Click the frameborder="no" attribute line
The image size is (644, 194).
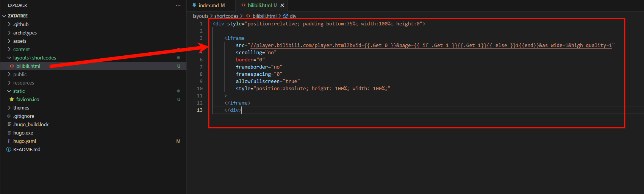[x=259, y=67]
